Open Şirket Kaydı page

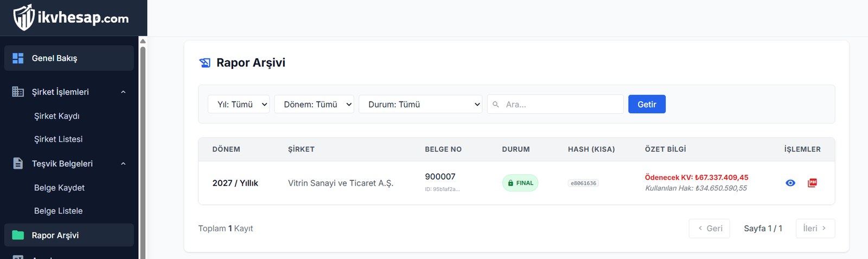coord(57,116)
